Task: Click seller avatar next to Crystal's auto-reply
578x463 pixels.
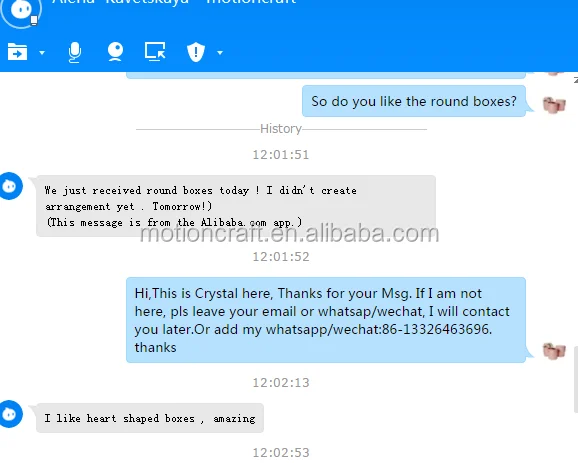Action: coord(554,351)
